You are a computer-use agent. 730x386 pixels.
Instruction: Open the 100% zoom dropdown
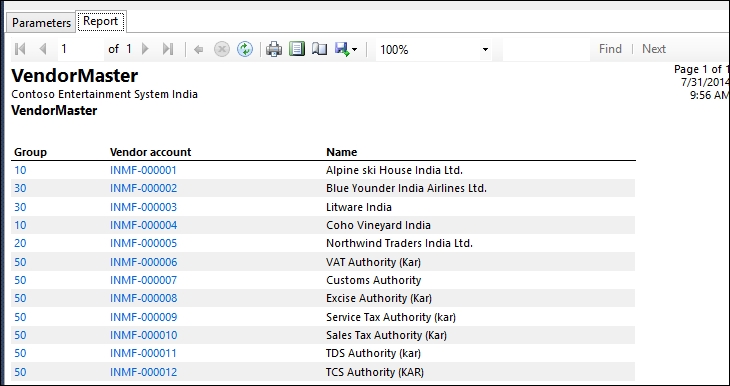(x=485, y=49)
